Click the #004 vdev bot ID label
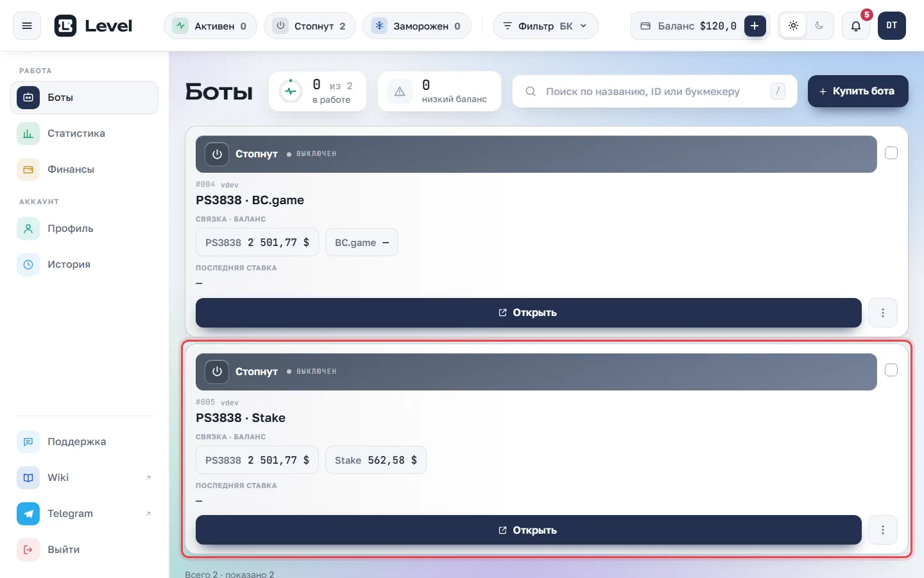This screenshot has width=924, height=578. tap(217, 184)
